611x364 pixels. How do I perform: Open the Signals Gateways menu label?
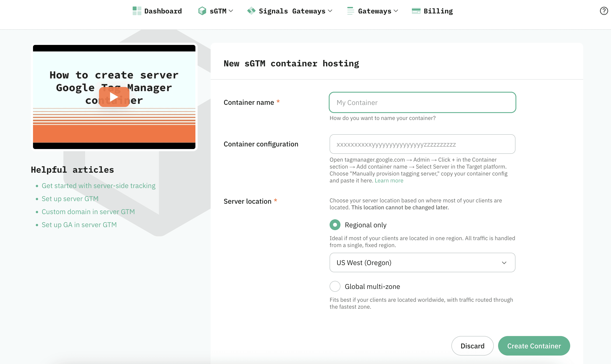click(292, 11)
